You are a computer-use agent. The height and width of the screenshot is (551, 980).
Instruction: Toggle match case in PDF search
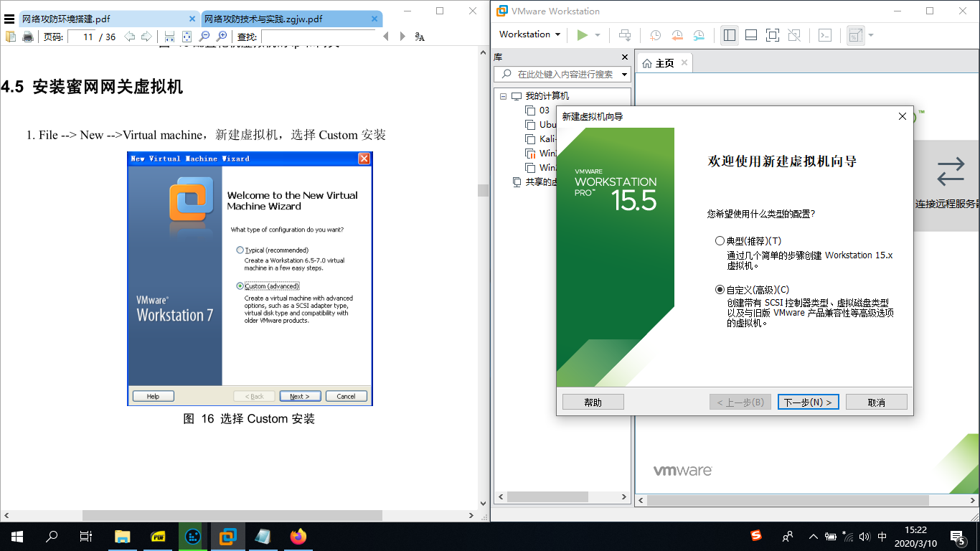[x=420, y=37]
